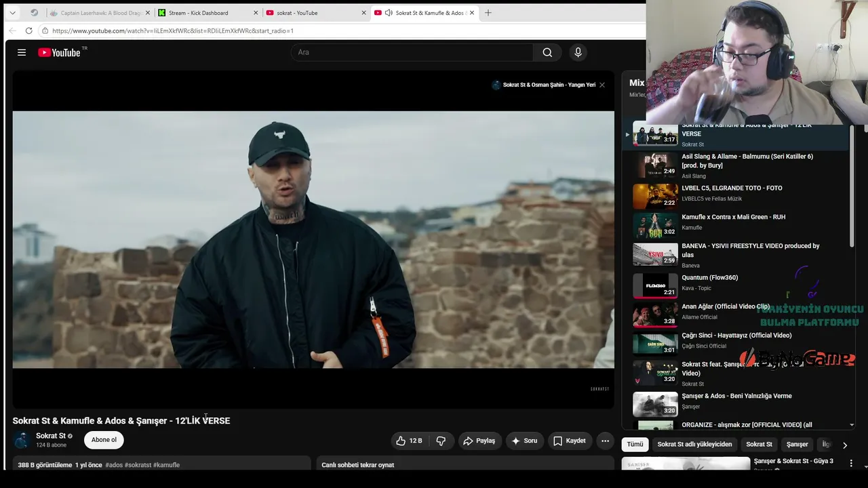Mute the playing tab's speaker icon
The image size is (868, 488).
pos(389,13)
